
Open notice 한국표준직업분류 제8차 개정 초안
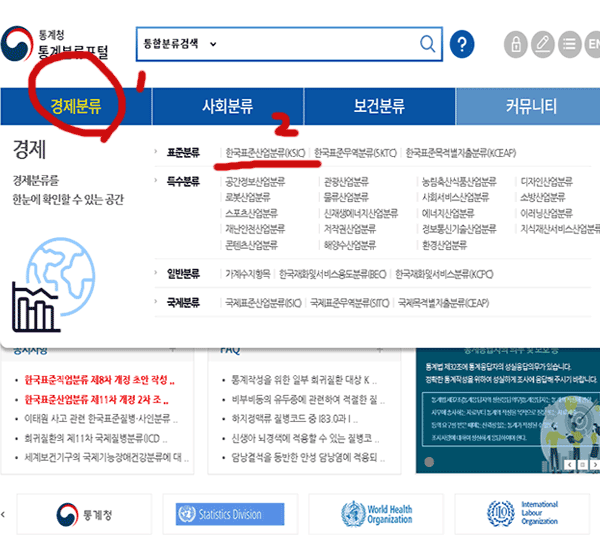pos(99,380)
